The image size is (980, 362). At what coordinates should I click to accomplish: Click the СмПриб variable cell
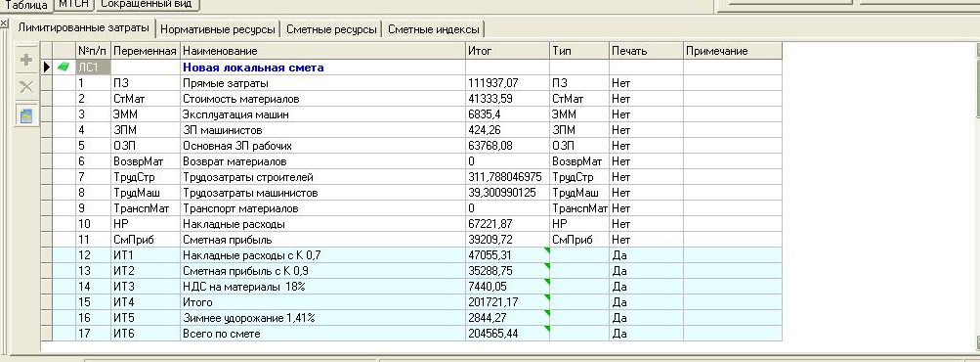pyautogui.click(x=146, y=240)
